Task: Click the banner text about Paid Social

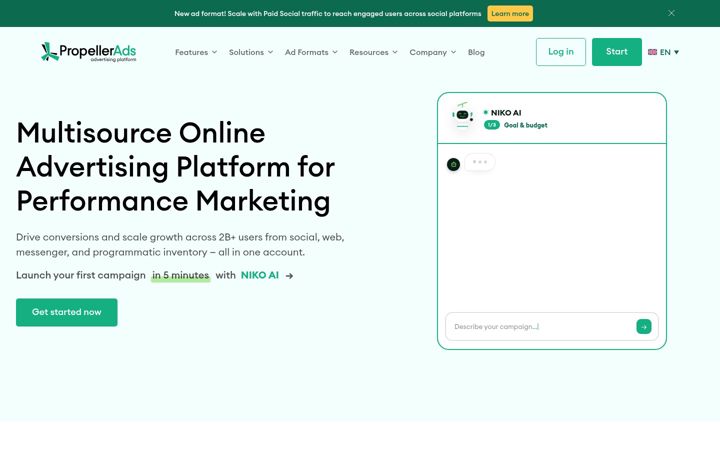Action: [x=327, y=14]
